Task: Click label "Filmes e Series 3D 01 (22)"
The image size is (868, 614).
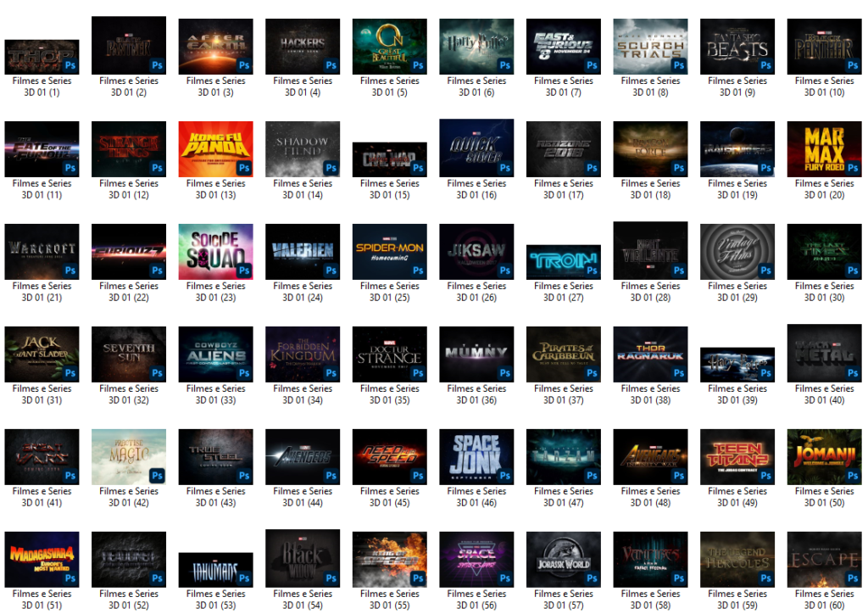Action: point(129,292)
